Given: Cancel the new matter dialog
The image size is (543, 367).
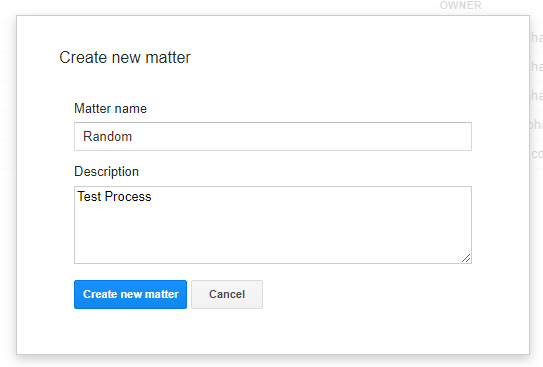Looking at the screenshot, I should [227, 294].
